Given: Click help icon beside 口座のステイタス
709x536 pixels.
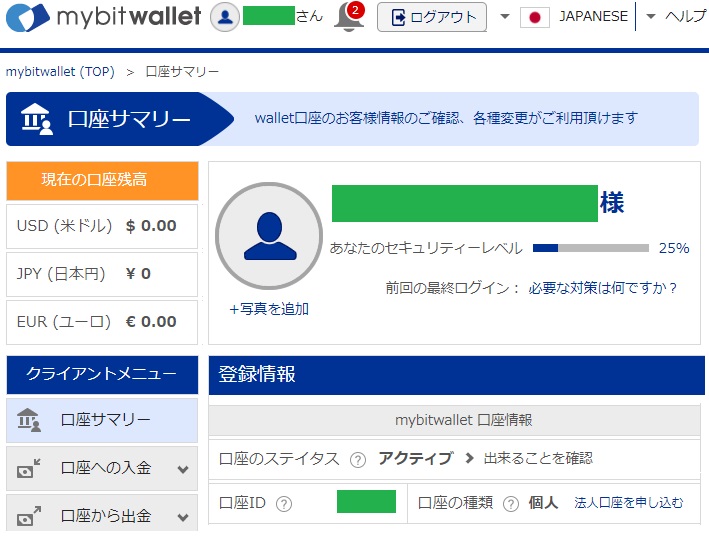Looking at the screenshot, I should click(358, 460).
